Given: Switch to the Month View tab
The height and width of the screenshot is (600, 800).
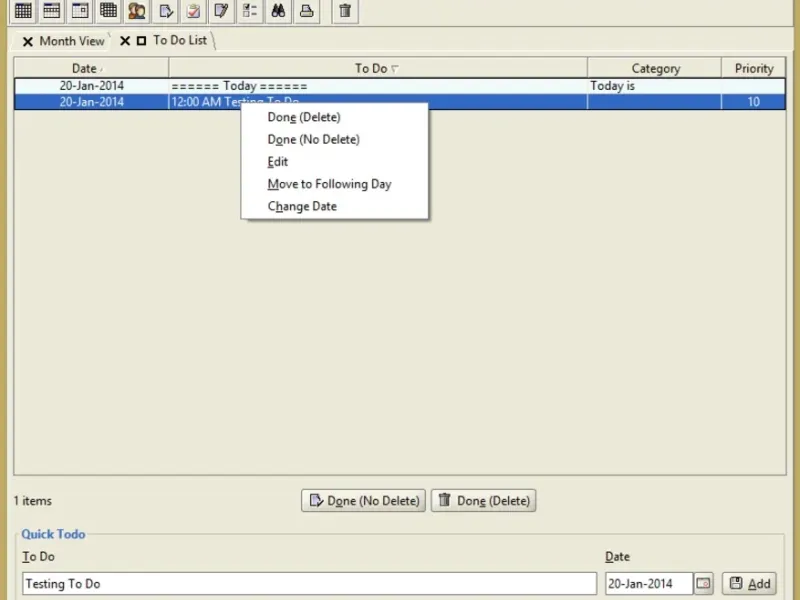Looking at the screenshot, I should (x=72, y=41).
